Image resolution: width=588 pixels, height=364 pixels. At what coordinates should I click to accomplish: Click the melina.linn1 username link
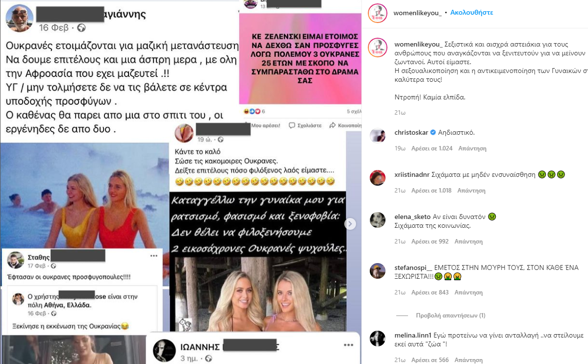[413, 335]
